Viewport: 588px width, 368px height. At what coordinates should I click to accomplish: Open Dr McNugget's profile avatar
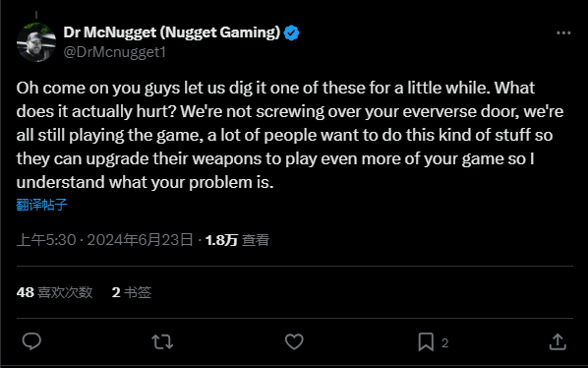tap(36, 42)
